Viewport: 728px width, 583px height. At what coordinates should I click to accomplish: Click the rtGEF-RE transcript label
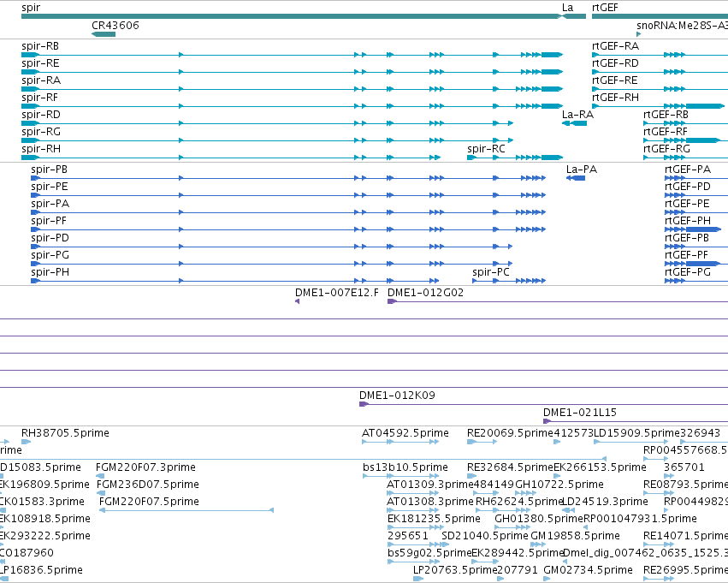(x=615, y=80)
